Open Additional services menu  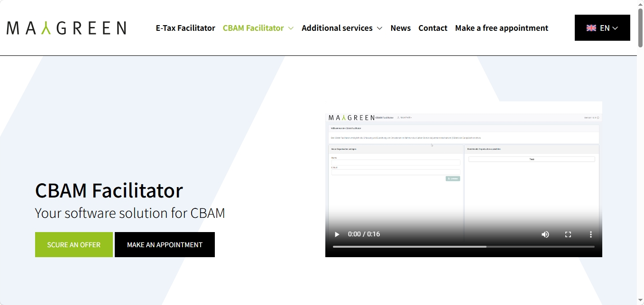337,28
